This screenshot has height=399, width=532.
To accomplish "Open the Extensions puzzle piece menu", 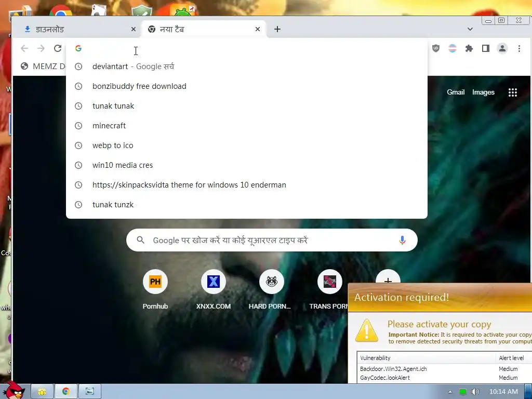I will [x=469, y=48].
